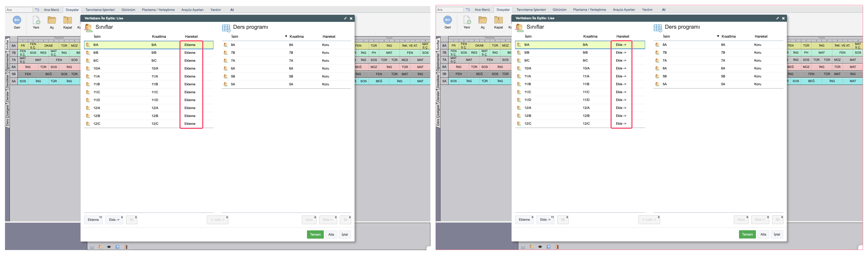The image size is (868, 255).
Task: Sort by Kısaltma arrow in left Ders programı
Action: point(286,36)
